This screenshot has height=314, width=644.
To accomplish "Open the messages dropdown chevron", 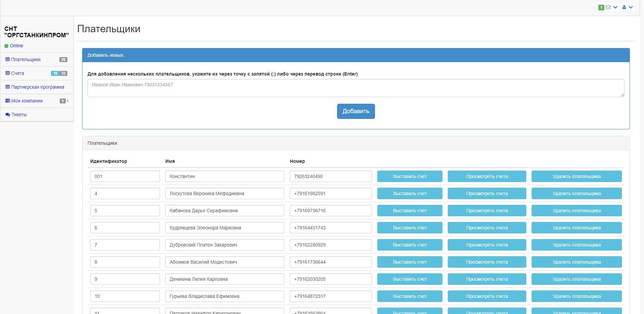I will point(615,7).
